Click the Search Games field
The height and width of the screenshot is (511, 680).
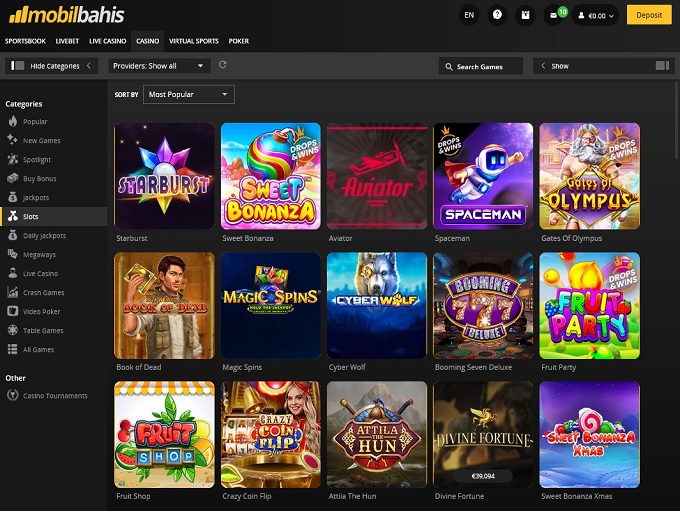click(x=482, y=66)
